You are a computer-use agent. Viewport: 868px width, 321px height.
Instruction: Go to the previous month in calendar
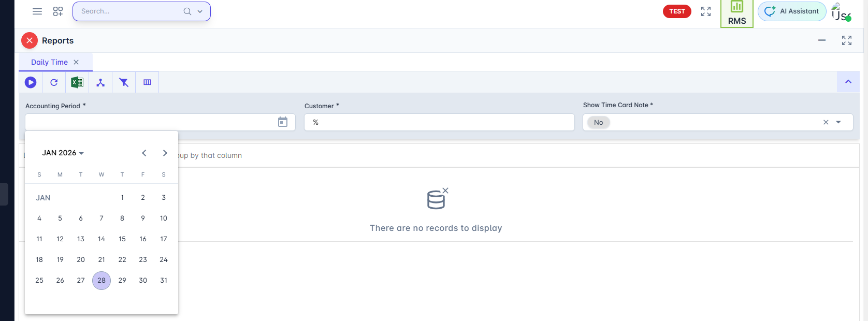point(144,153)
